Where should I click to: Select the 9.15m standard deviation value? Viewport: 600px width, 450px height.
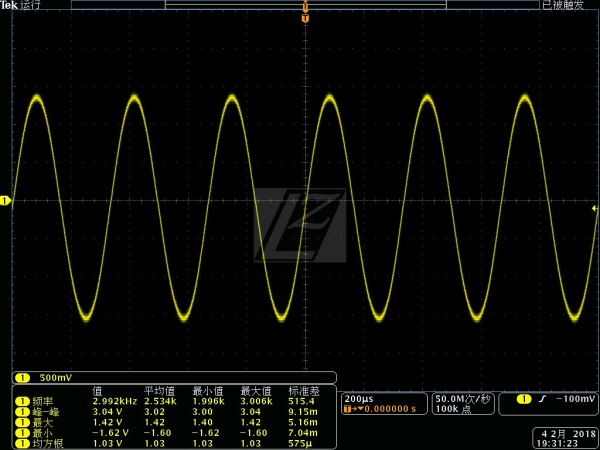[303, 412]
